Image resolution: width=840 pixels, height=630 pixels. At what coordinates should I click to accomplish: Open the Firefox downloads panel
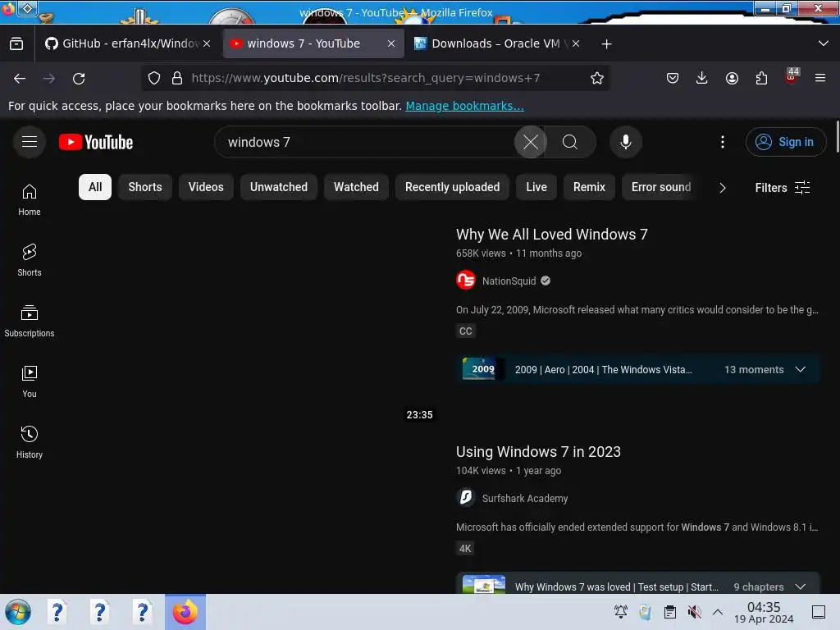point(702,78)
